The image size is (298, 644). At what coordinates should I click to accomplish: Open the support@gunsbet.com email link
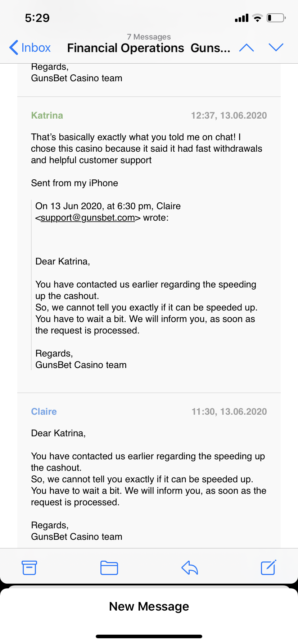coord(88,218)
